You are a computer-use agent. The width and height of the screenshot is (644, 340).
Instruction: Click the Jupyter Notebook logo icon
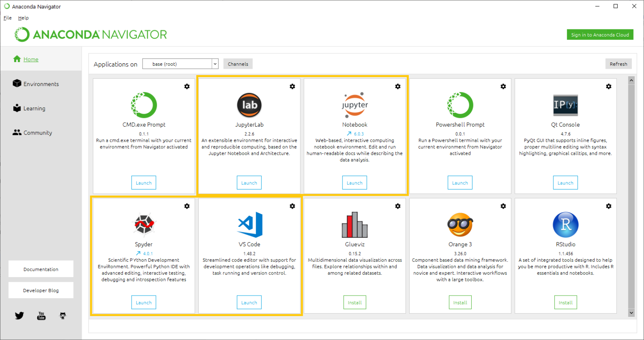355,105
